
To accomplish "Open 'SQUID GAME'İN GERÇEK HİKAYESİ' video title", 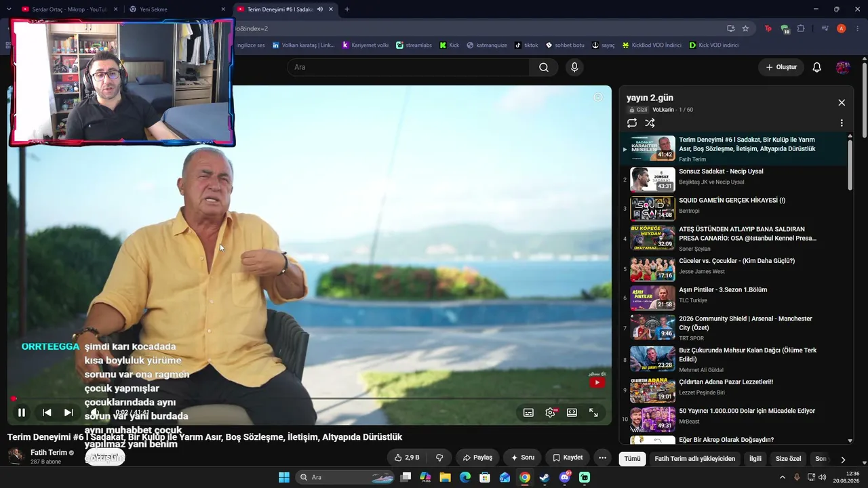I will (732, 201).
